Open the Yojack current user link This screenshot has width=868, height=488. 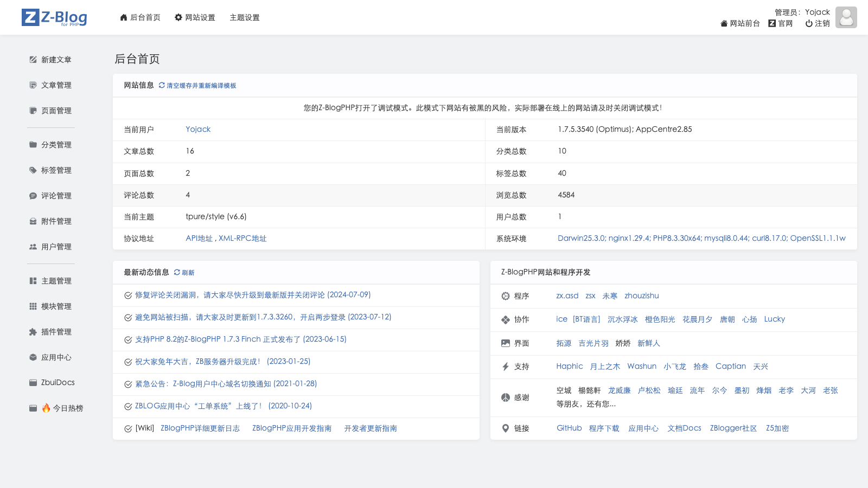tap(198, 129)
